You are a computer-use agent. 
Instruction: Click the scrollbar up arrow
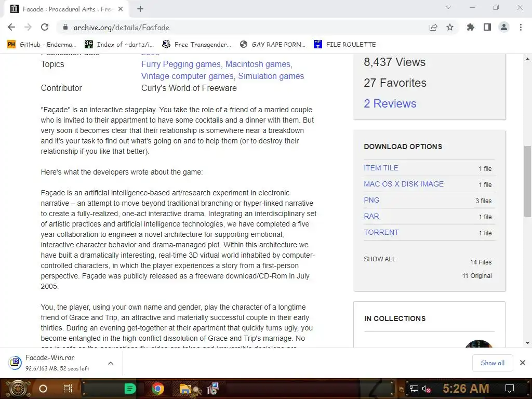pos(527,59)
